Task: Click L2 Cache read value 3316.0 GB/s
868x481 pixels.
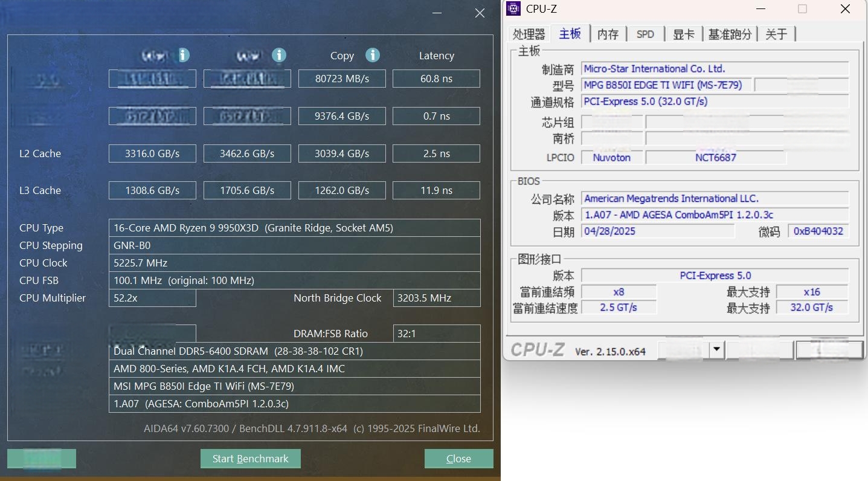Action: pyautogui.click(x=152, y=153)
